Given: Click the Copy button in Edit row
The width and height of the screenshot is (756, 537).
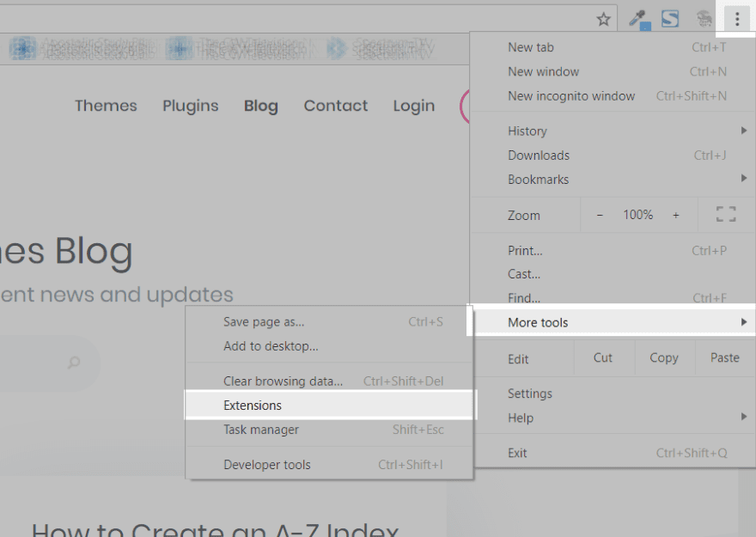Looking at the screenshot, I should point(663,358).
